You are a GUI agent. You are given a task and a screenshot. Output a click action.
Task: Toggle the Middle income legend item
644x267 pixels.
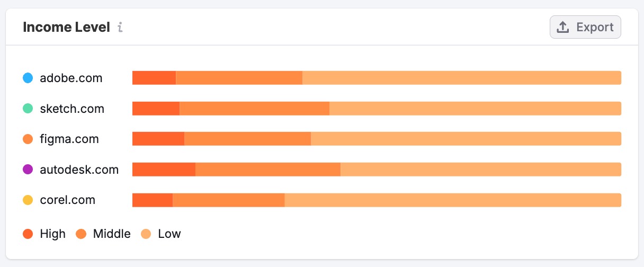103,234
